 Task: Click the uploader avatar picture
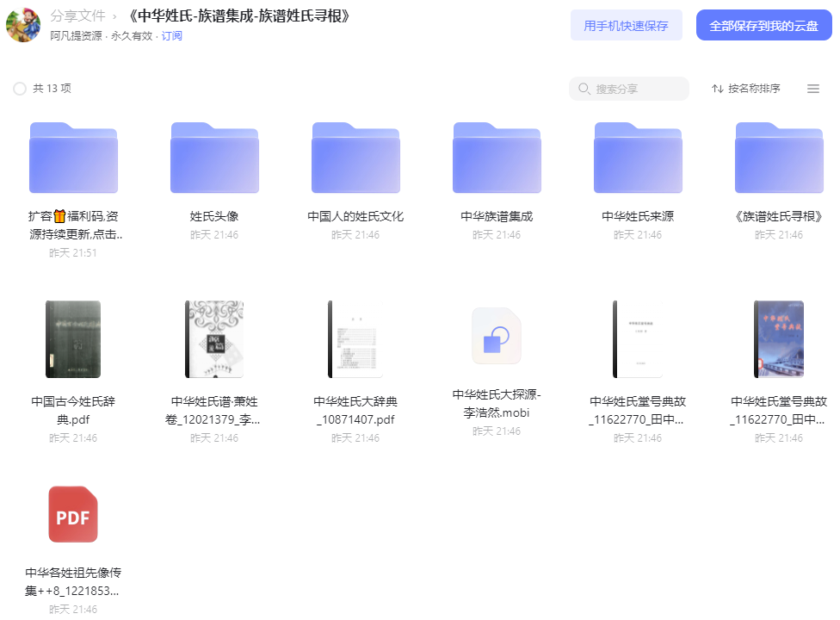(23, 25)
